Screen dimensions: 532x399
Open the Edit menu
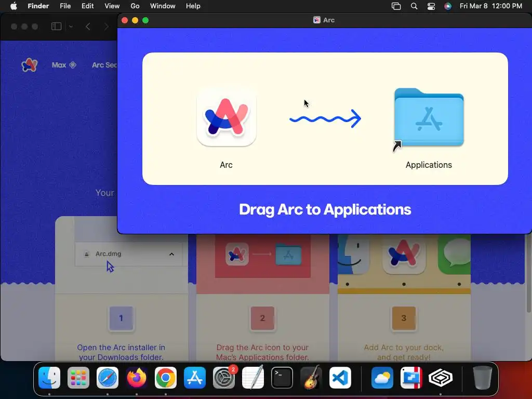(87, 6)
